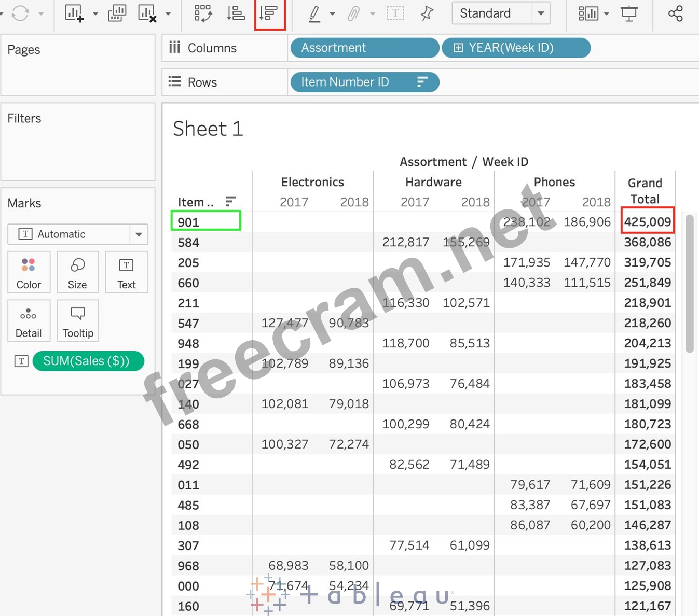
Task: Click the vertical scrollbar beside Grand Total
Action: 689,283
